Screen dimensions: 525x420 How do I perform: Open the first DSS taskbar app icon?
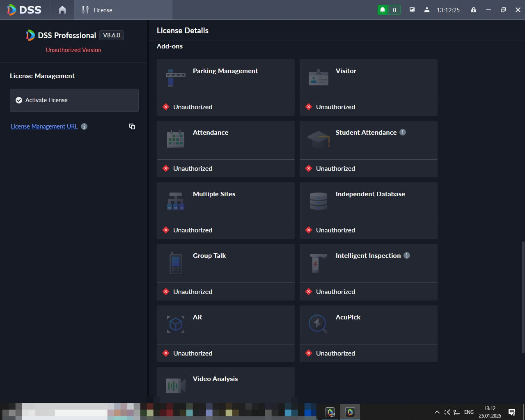click(330, 412)
